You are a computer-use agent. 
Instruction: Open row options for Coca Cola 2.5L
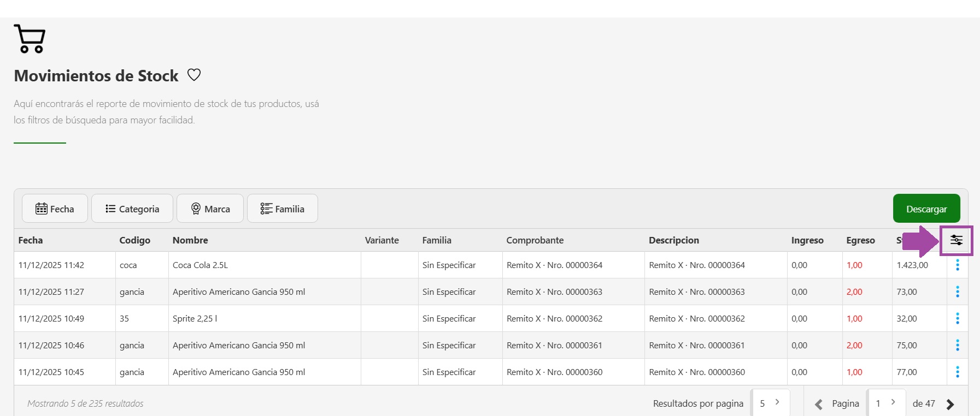pyautogui.click(x=957, y=265)
